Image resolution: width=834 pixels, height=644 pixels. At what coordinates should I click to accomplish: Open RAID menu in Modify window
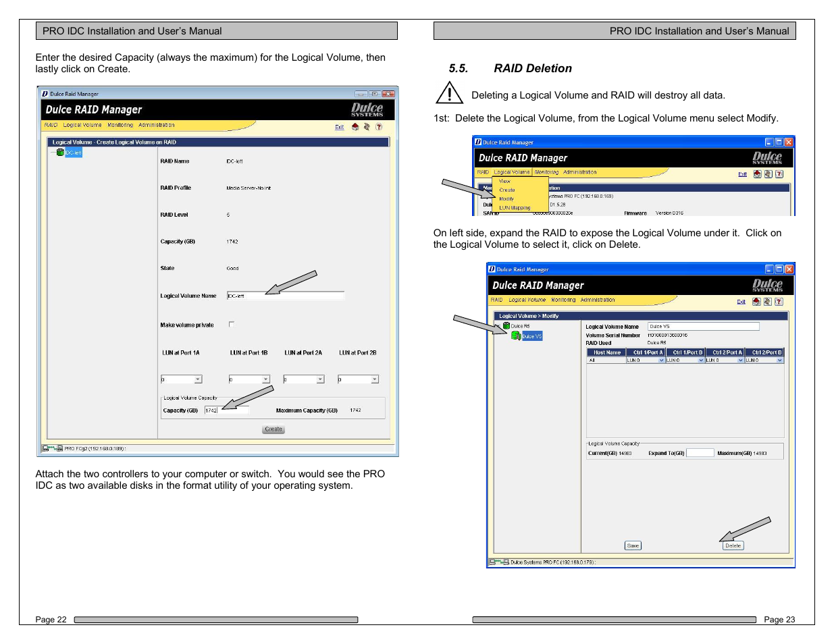pos(496,300)
